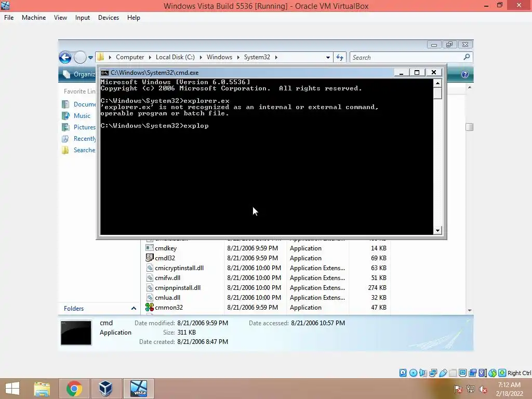Open File Explorer from the host taskbar
The height and width of the screenshot is (399, 532).
coord(42,389)
